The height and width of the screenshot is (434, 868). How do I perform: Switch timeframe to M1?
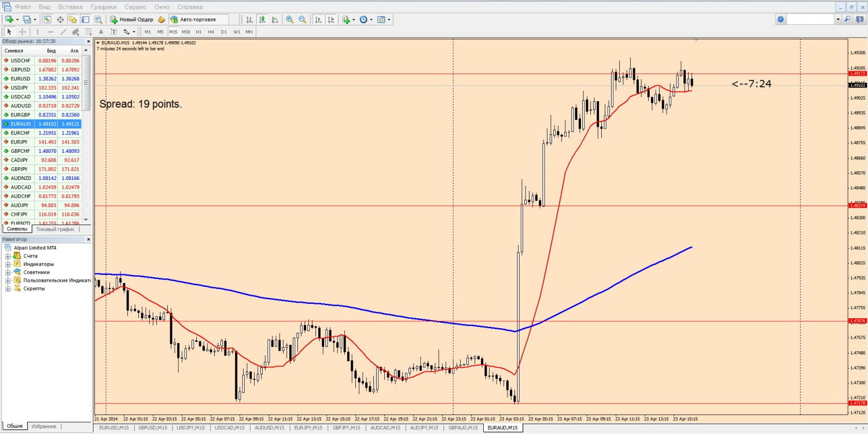[x=148, y=32]
